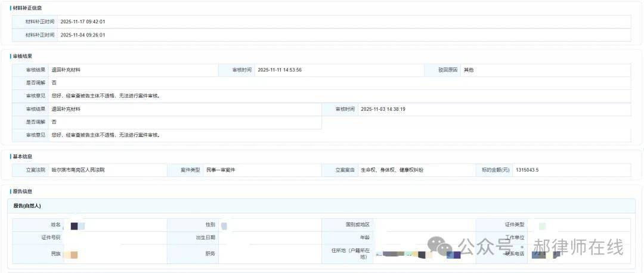Click the 国别或地区 field
The height and width of the screenshot is (273, 644).
click(x=423, y=225)
